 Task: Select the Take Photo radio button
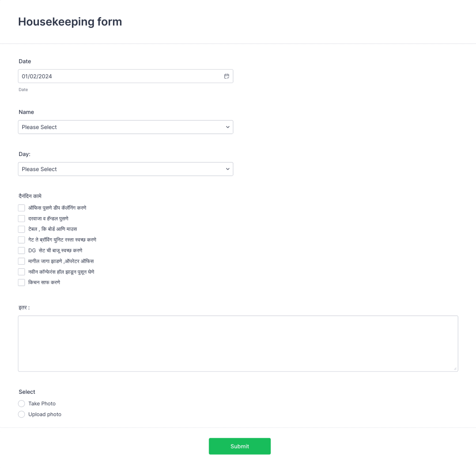click(21, 403)
